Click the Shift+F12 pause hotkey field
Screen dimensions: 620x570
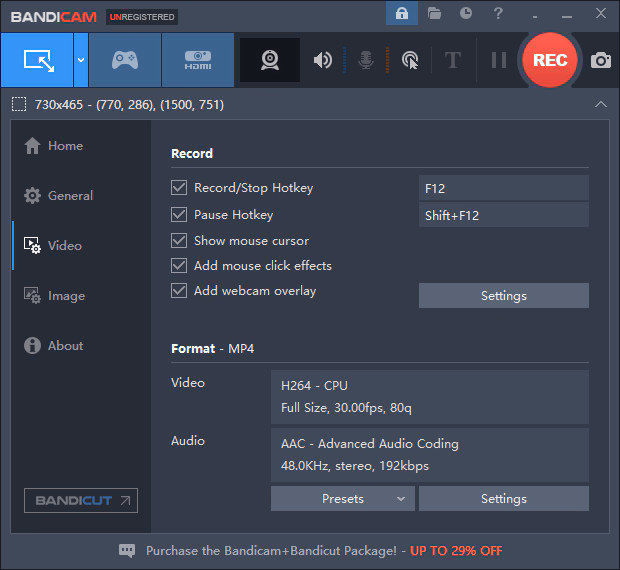[504, 215]
